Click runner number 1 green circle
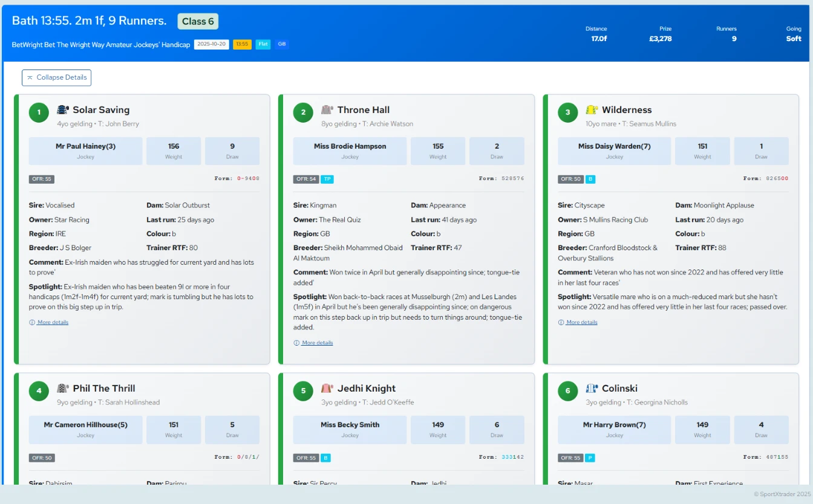The height and width of the screenshot is (504, 813). pyautogui.click(x=39, y=112)
